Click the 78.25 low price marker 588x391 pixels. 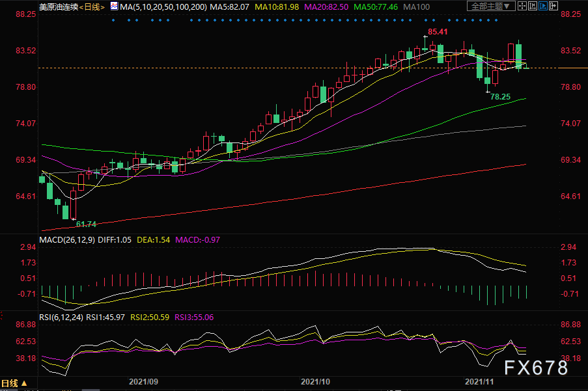(x=500, y=97)
